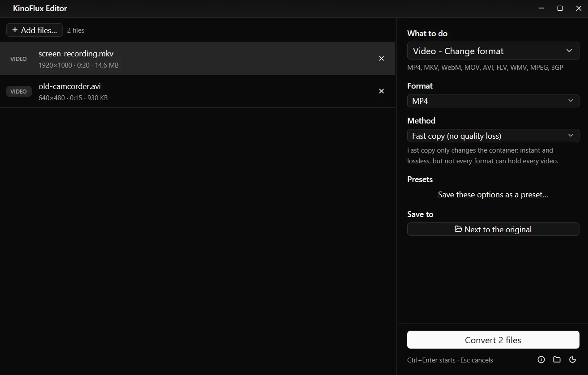Close the KinoFlux Editor window

579,9
